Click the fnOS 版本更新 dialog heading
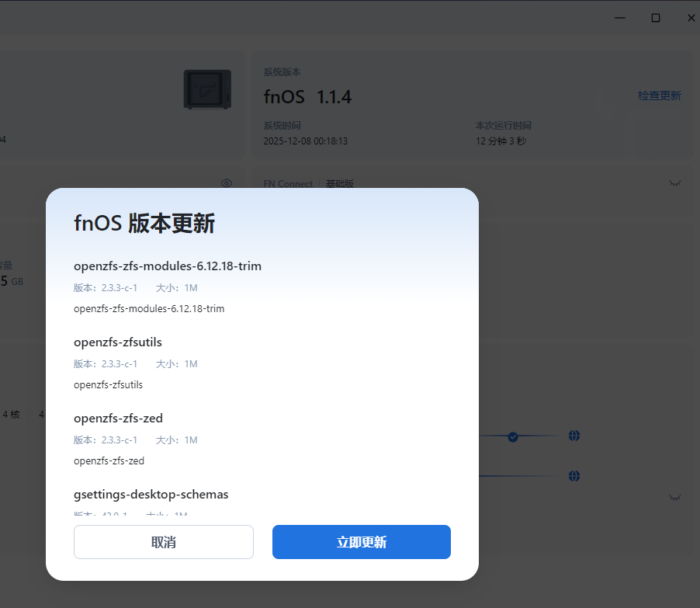The image size is (700, 608). pyautogui.click(x=144, y=223)
